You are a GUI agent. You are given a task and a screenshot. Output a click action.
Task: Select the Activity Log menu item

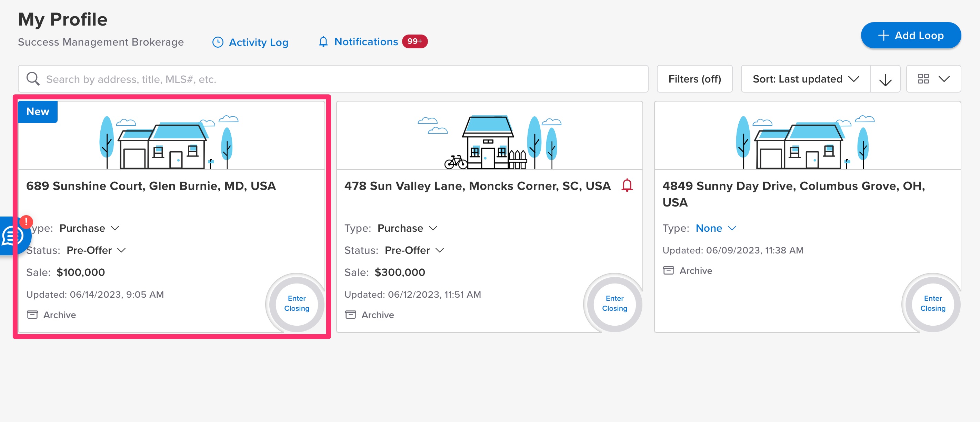pos(258,42)
